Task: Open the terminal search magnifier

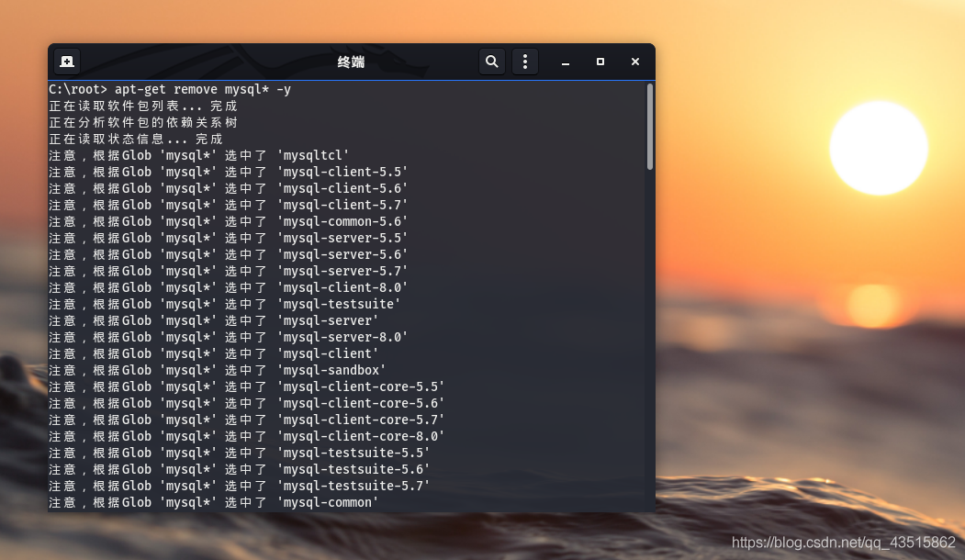Action: click(492, 62)
